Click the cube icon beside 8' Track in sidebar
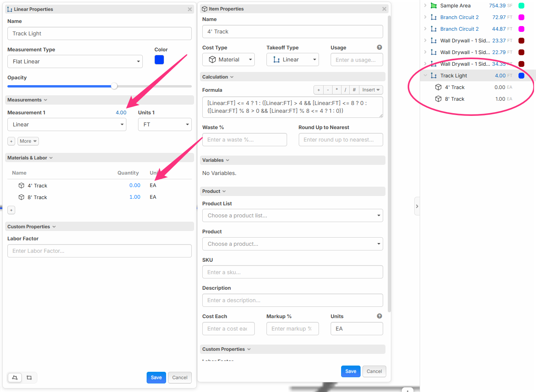The width and height of the screenshot is (536, 392). point(438,99)
